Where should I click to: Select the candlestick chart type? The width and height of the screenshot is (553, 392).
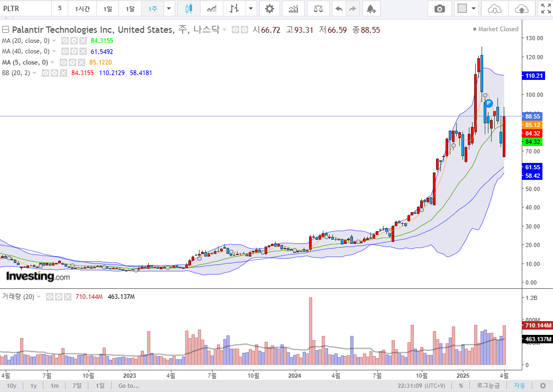(x=189, y=8)
